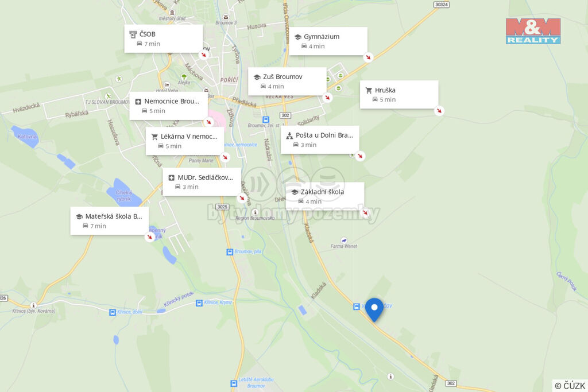Open the Lékárna V nemocnici pharmacy card
The image size is (588, 392).
coord(185,141)
